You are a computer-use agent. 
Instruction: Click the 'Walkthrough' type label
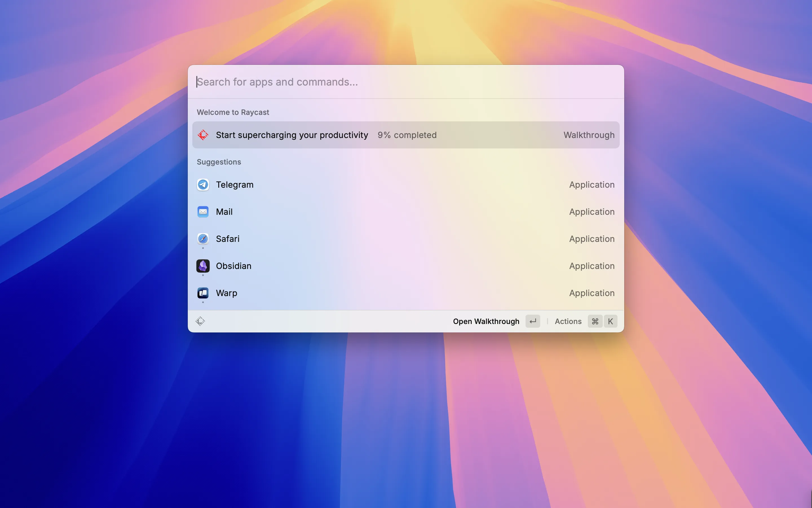click(x=589, y=135)
